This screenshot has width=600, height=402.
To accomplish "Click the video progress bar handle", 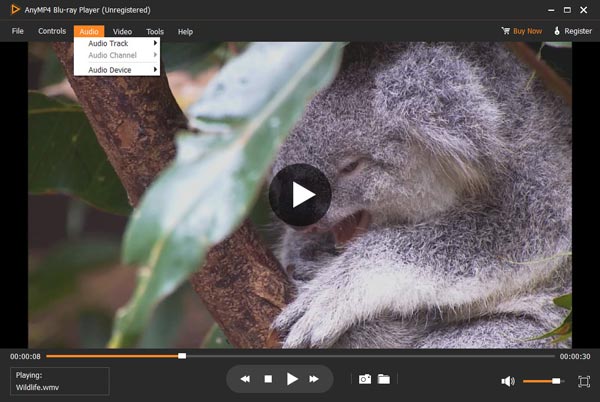I will coord(182,355).
